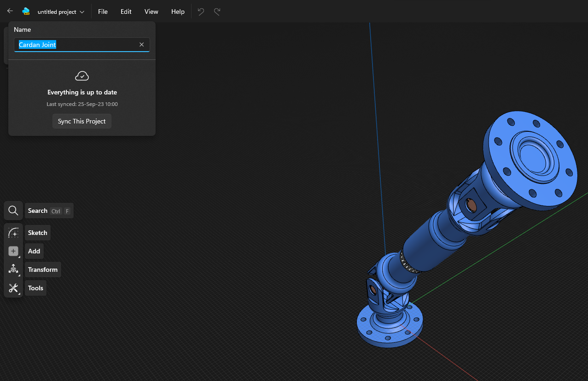The height and width of the screenshot is (381, 588).
Task: Open the Transform tool icon
Action: point(13,270)
